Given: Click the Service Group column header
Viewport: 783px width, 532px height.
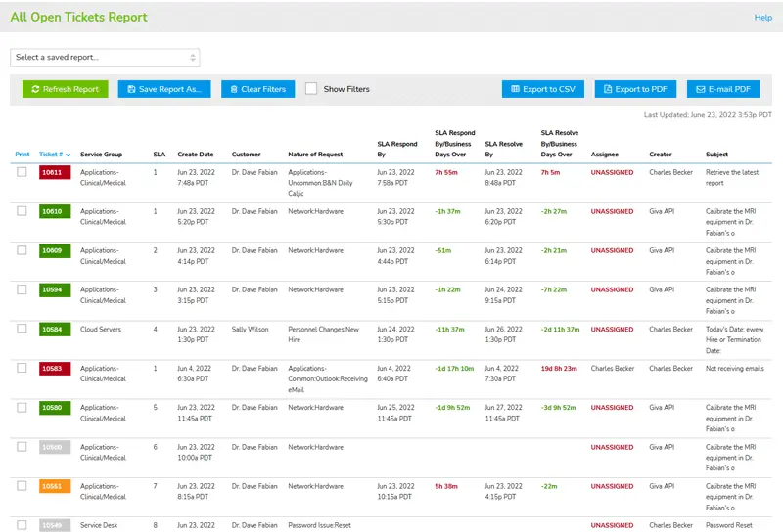Looking at the screenshot, I should click(x=101, y=155).
